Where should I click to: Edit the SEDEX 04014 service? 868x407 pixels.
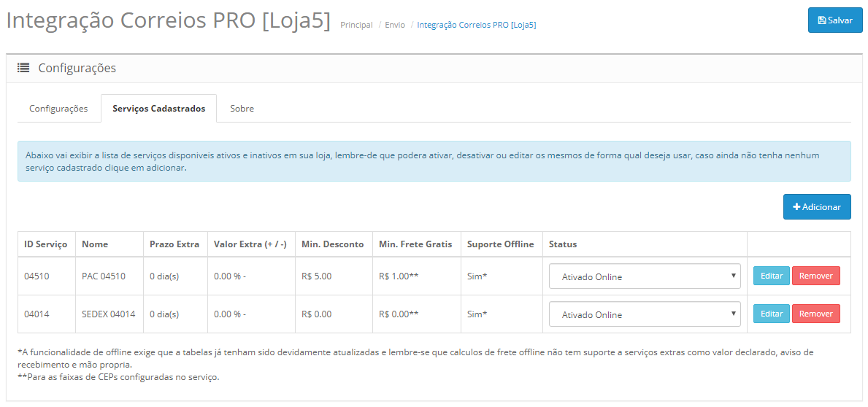click(x=771, y=314)
